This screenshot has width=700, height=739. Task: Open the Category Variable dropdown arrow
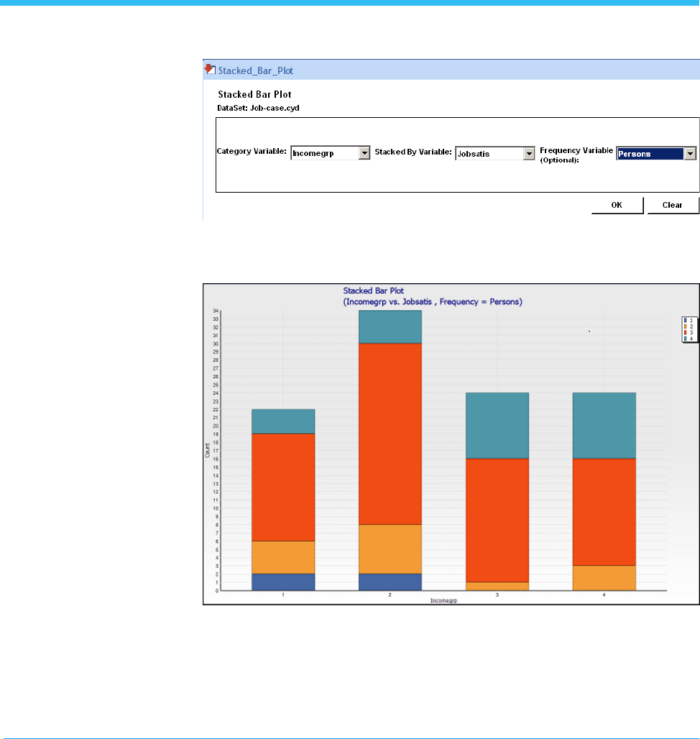364,153
